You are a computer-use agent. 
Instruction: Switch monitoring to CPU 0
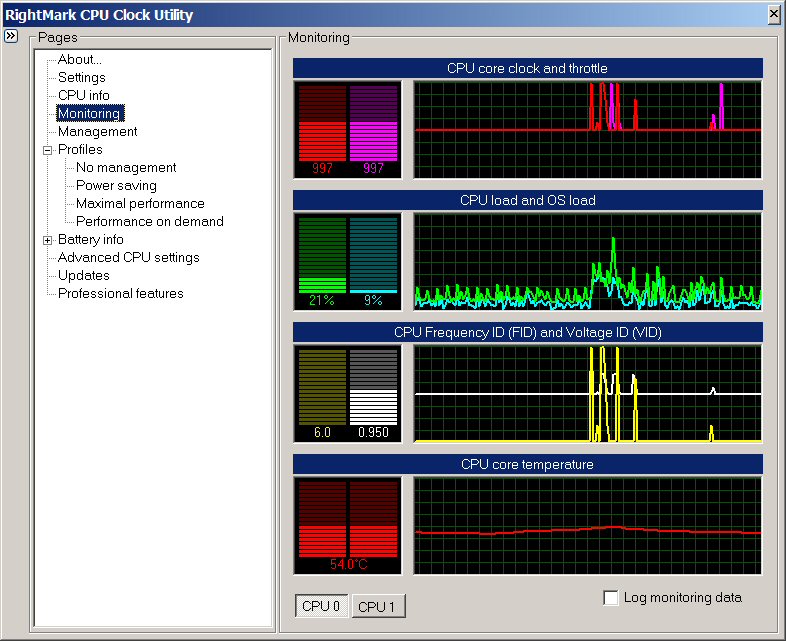point(321,606)
